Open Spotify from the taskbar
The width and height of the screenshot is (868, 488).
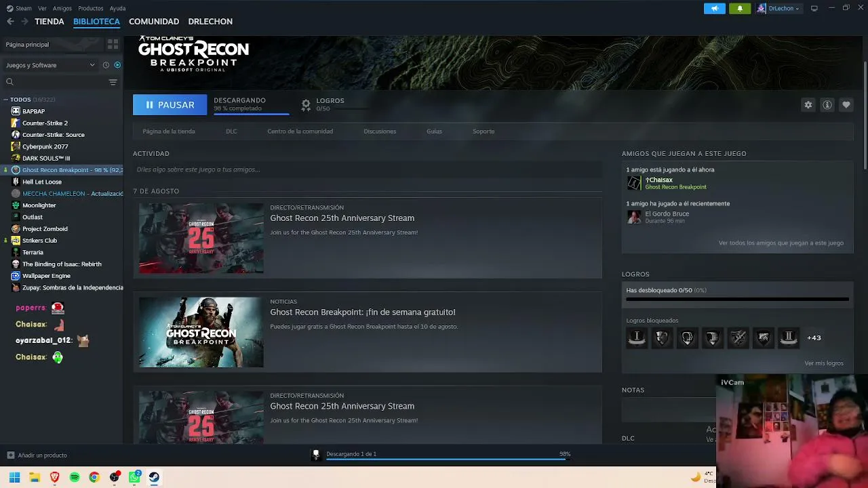[x=75, y=477]
